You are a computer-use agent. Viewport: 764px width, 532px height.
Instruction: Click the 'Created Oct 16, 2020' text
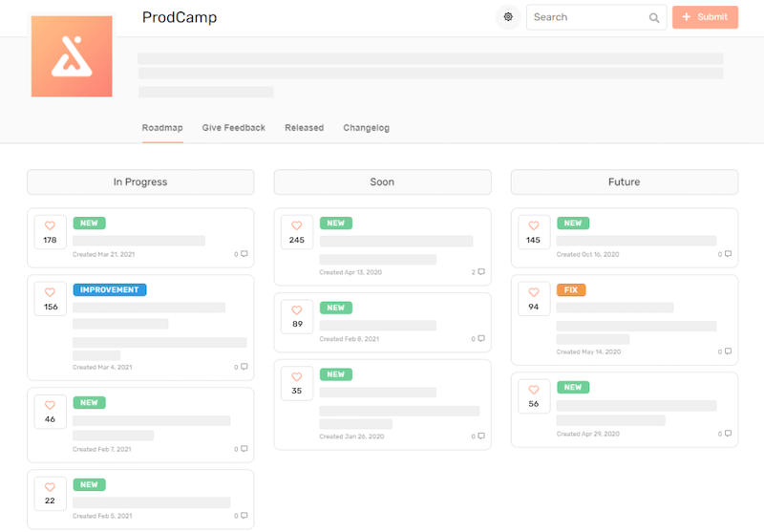coord(587,254)
